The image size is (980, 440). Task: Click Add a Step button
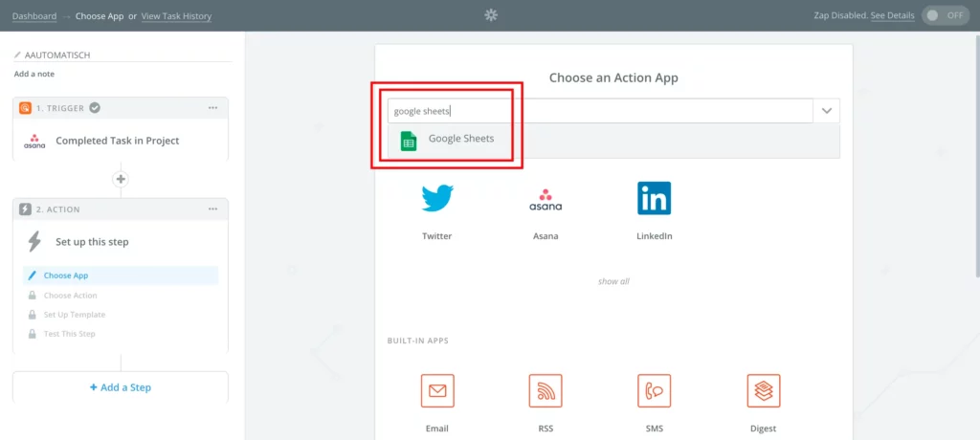pyautogui.click(x=121, y=387)
